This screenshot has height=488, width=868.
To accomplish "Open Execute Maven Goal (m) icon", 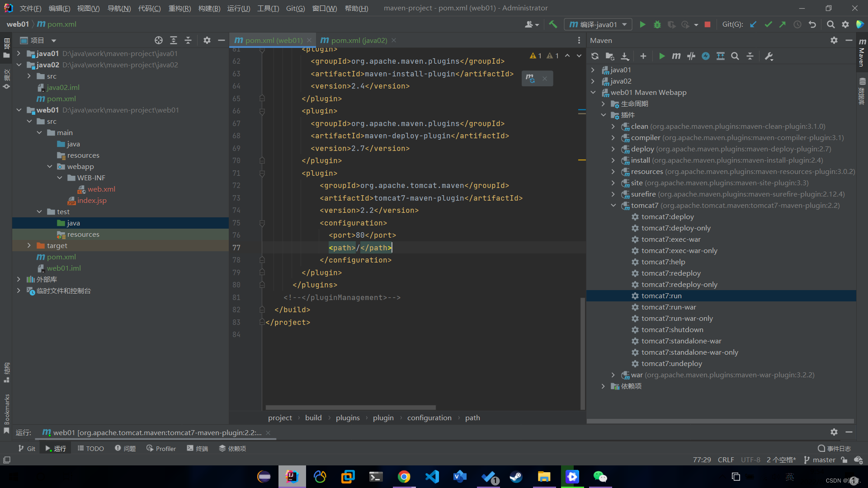I will [676, 56].
